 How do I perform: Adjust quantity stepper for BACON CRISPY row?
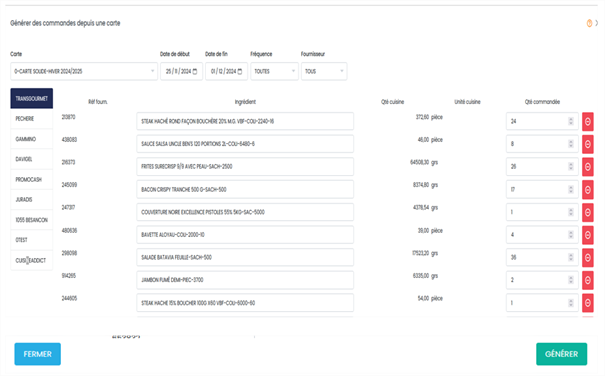coord(571,190)
